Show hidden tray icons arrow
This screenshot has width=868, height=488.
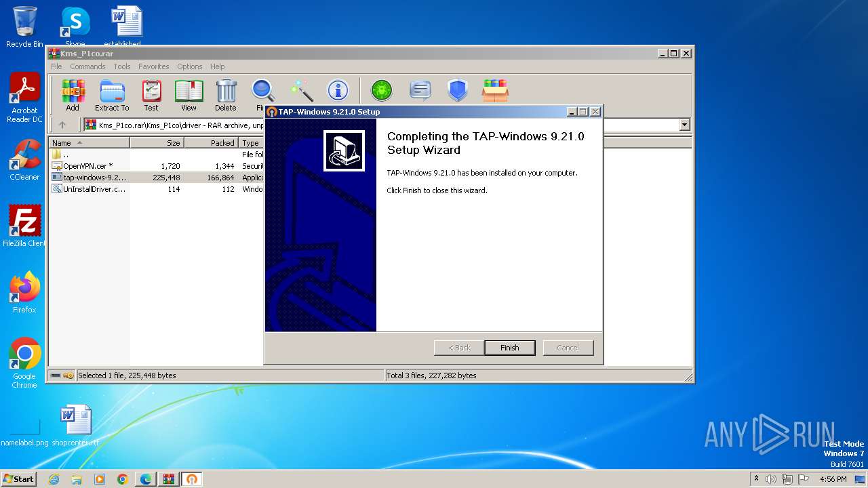[x=756, y=479]
